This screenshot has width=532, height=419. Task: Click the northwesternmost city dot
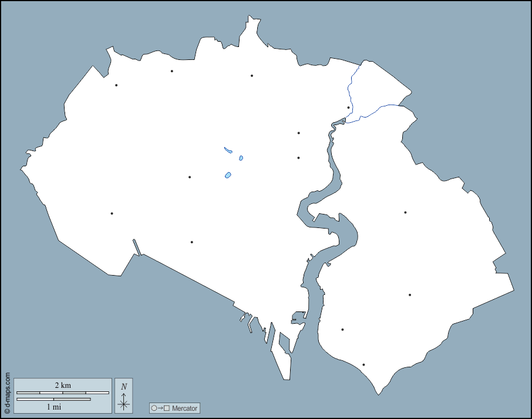(x=116, y=85)
